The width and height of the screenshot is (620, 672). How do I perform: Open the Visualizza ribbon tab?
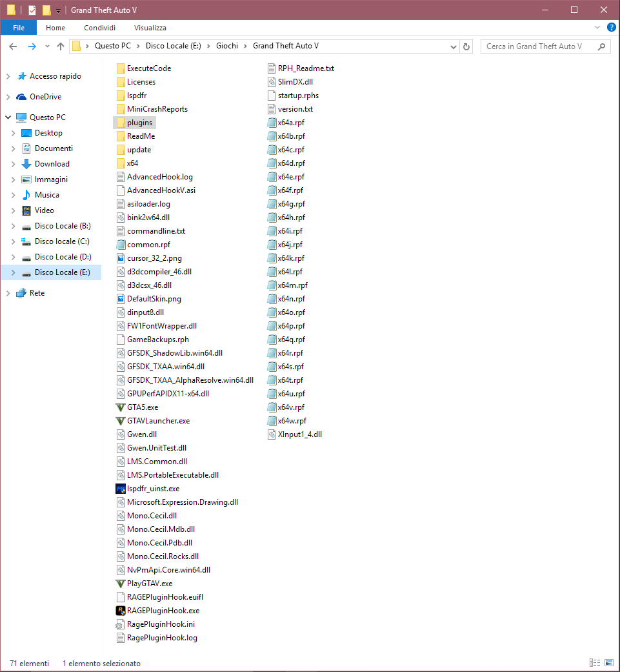[150, 28]
